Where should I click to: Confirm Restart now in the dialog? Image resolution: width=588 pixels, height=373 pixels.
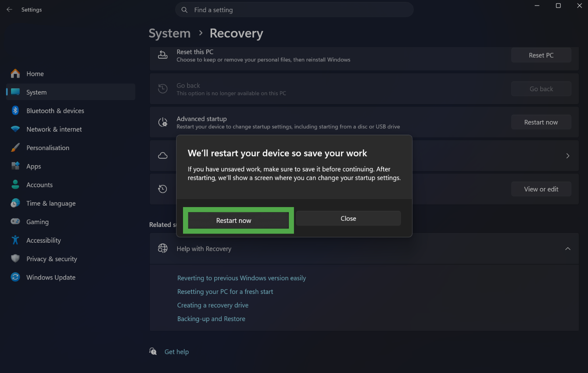pos(238,220)
